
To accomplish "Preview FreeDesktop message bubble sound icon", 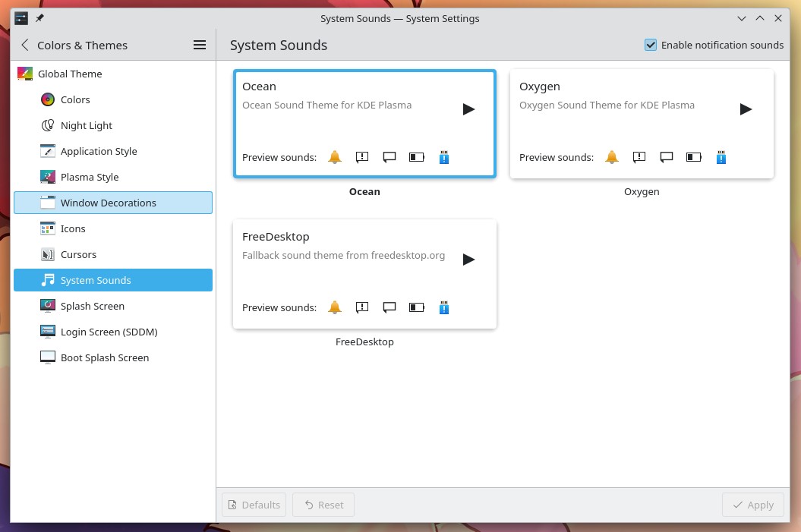I will [x=389, y=307].
